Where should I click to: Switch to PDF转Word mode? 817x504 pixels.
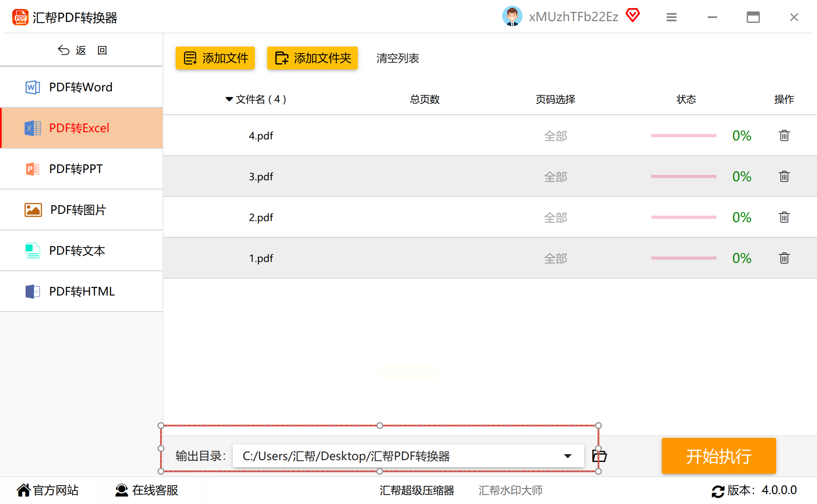(81, 87)
